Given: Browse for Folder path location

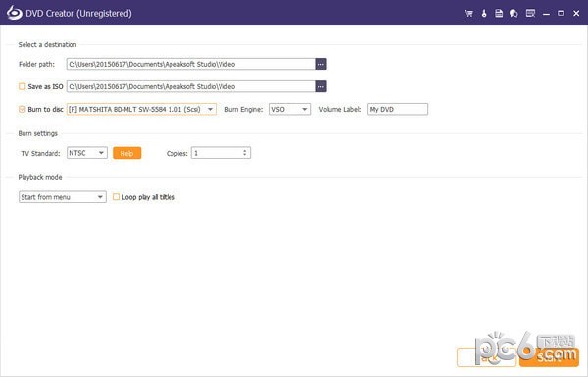Looking at the screenshot, I should click(x=320, y=64).
